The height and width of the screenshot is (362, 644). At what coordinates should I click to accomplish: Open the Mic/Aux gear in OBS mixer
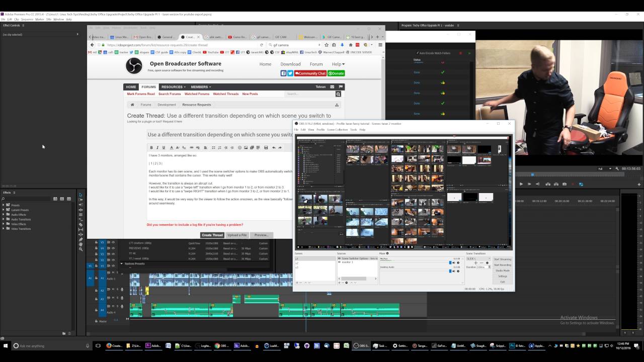pos(458,262)
